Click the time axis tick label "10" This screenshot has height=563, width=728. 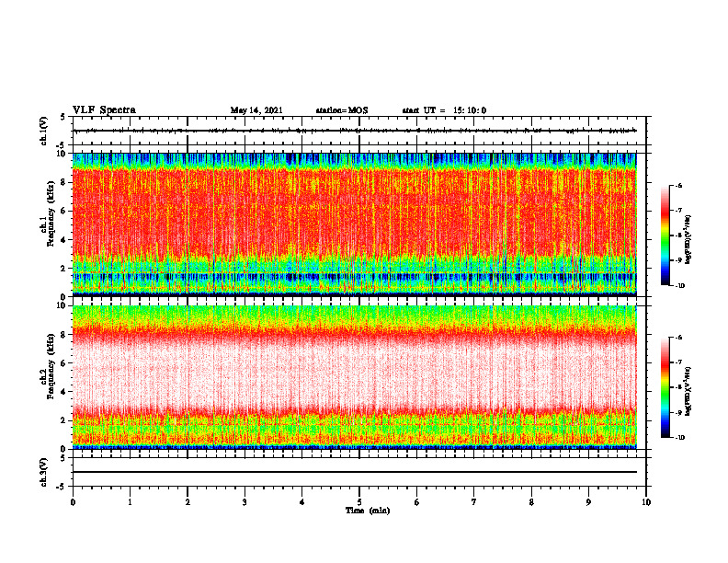(x=646, y=502)
